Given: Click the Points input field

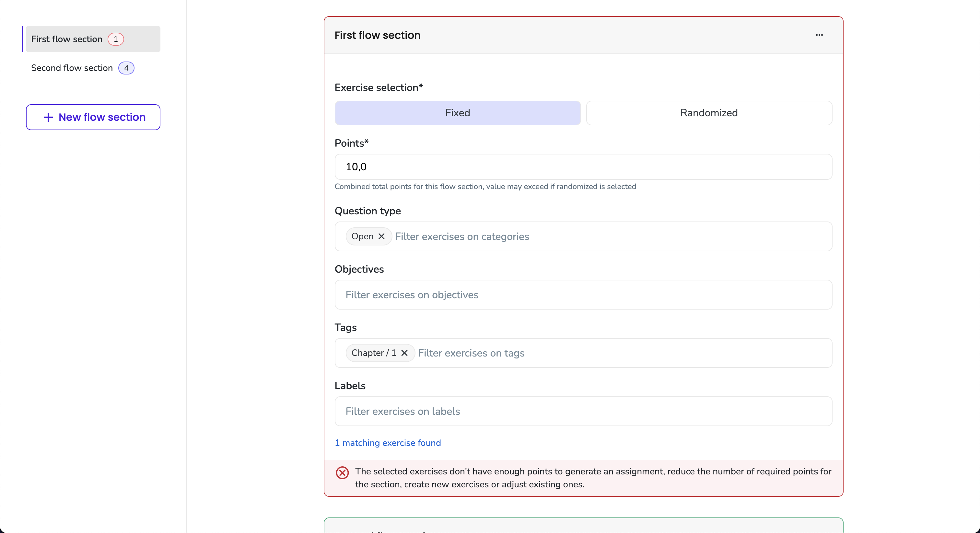Looking at the screenshot, I should [583, 166].
